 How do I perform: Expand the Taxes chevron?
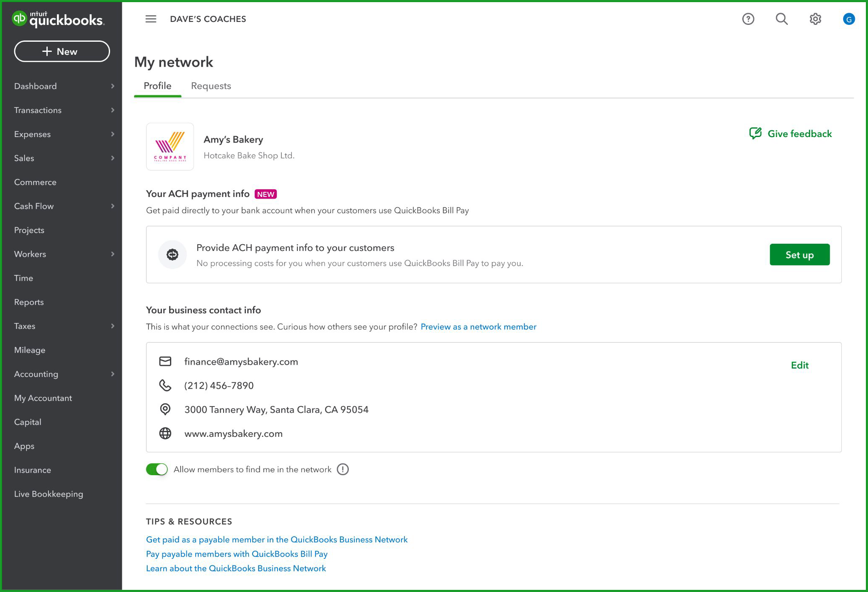click(x=113, y=326)
